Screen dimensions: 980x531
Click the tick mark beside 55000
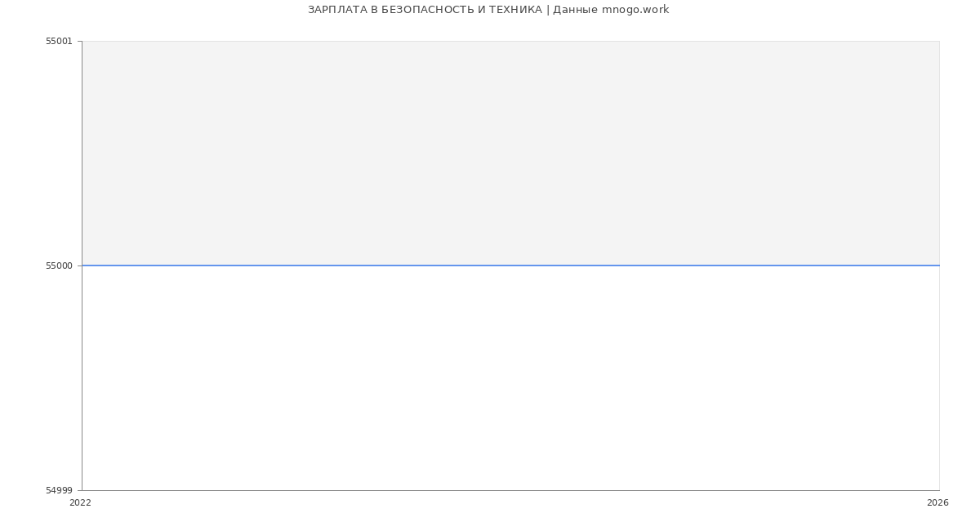tap(80, 265)
